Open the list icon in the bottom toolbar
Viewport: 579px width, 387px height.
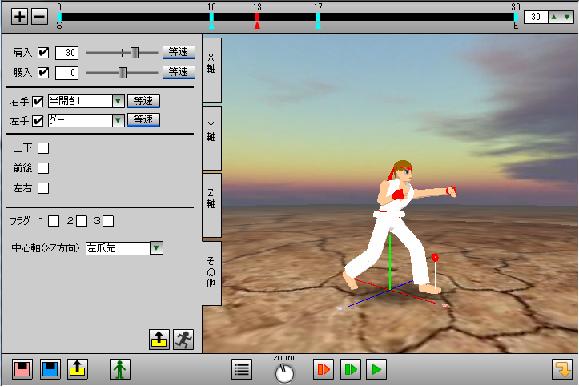241,369
